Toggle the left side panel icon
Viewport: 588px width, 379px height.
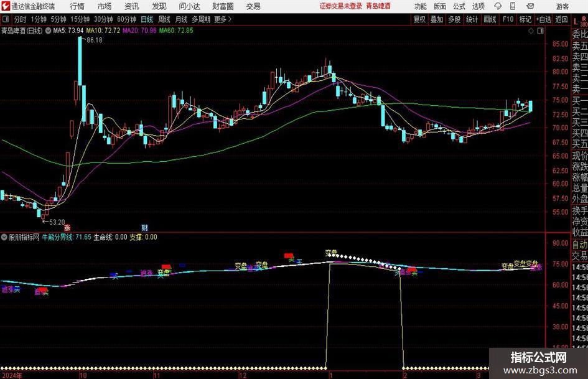(5, 19)
